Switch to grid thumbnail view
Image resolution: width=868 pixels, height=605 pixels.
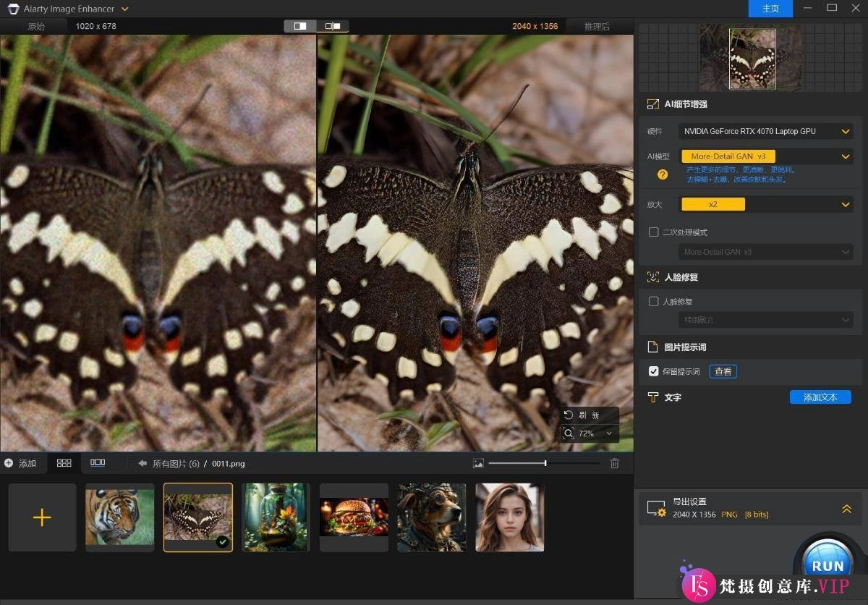[64, 463]
